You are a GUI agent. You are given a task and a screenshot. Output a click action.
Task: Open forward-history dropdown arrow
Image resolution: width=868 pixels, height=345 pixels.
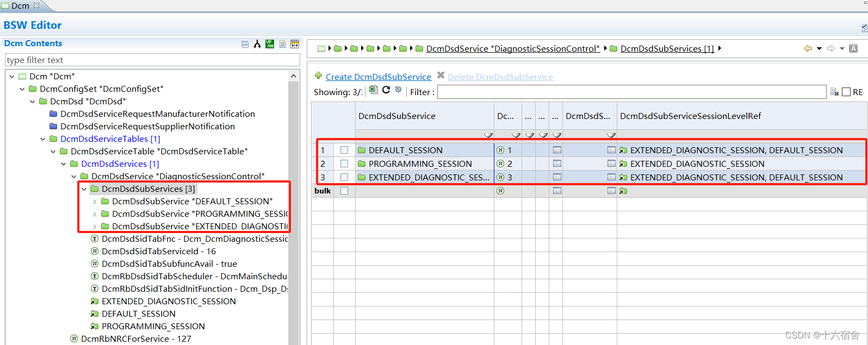(x=842, y=49)
